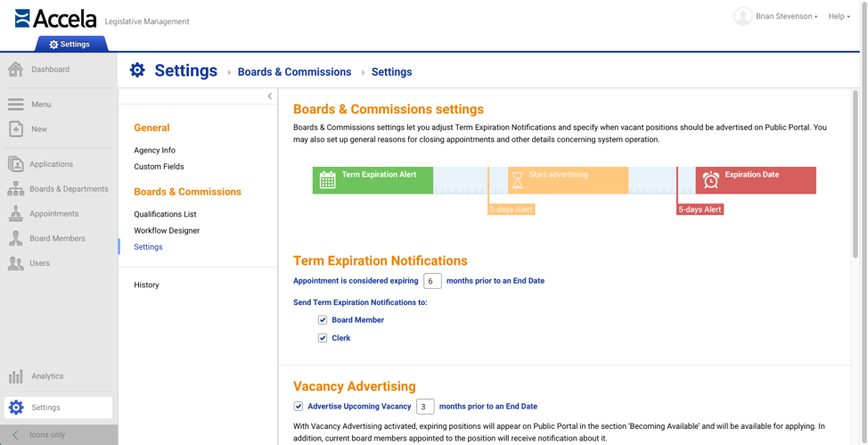The height and width of the screenshot is (445, 868).
Task: Toggle the Board Member notification checkbox
Action: click(323, 320)
